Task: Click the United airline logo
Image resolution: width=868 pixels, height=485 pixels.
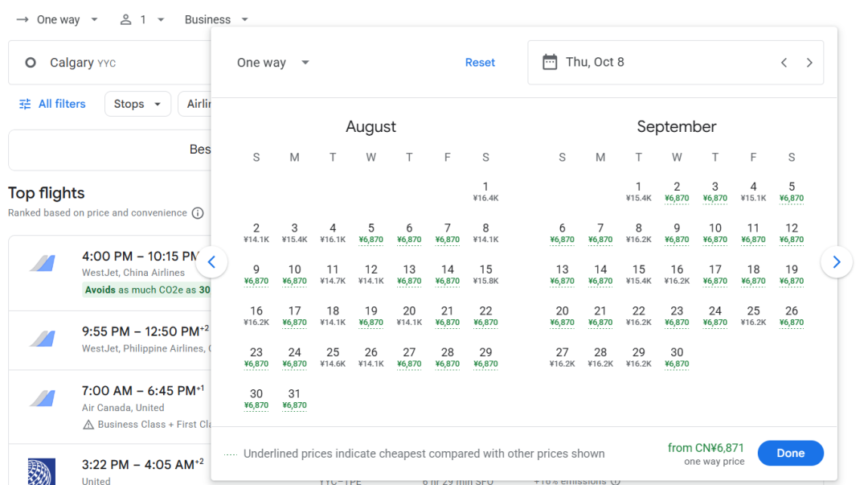Action: (x=42, y=471)
